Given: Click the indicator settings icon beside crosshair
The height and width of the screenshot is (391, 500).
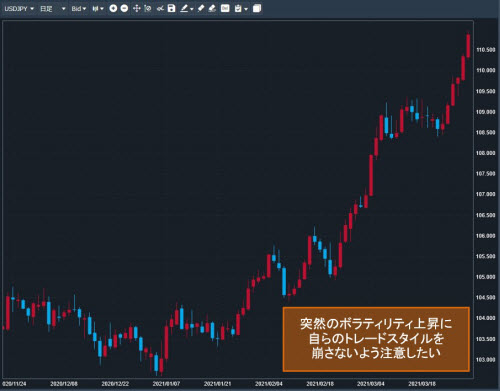Looking at the screenshot, I should coord(148,8).
